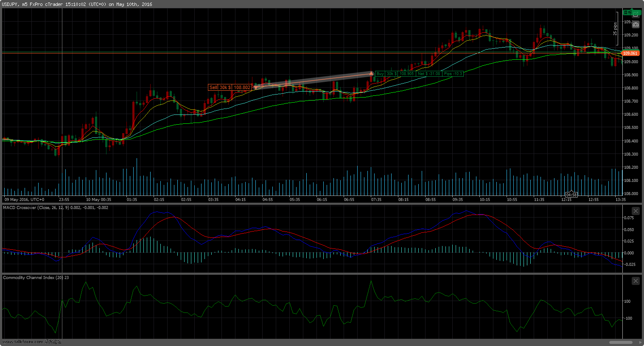Viewport: 644px width, 346px height.
Task: Click the detach chart icon
Action: 636,14
